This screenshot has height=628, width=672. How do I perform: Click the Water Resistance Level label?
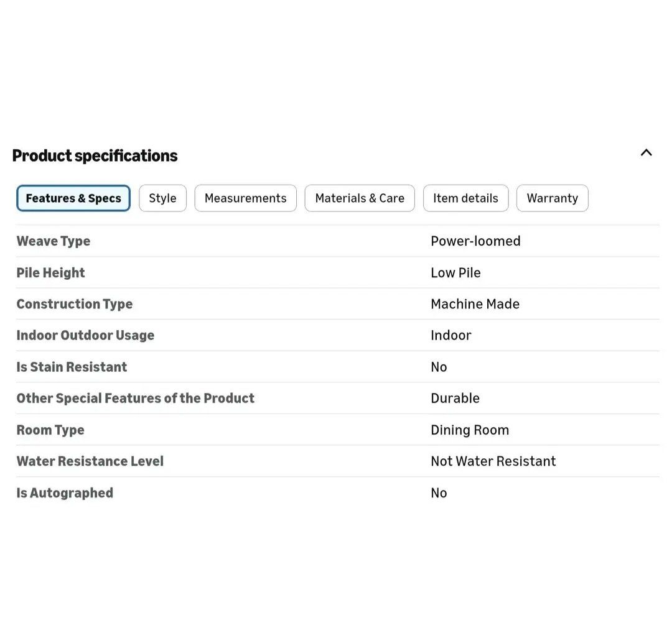[90, 461]
